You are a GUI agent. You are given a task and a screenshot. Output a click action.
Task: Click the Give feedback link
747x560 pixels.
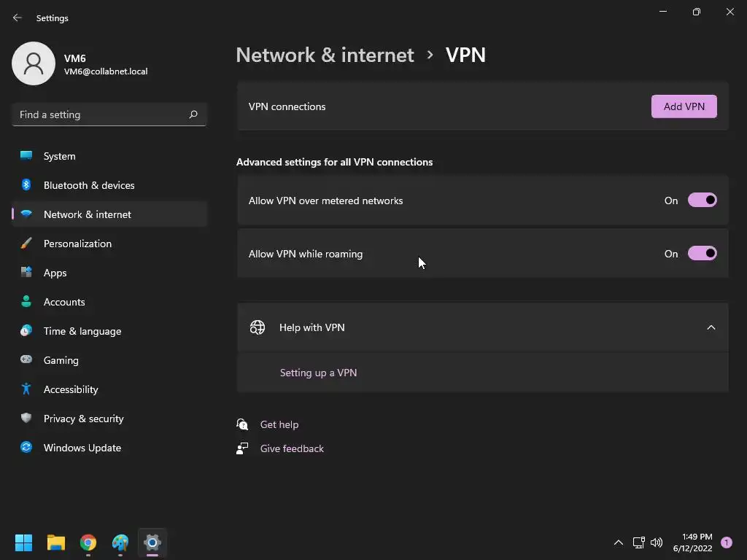(292, 448)
